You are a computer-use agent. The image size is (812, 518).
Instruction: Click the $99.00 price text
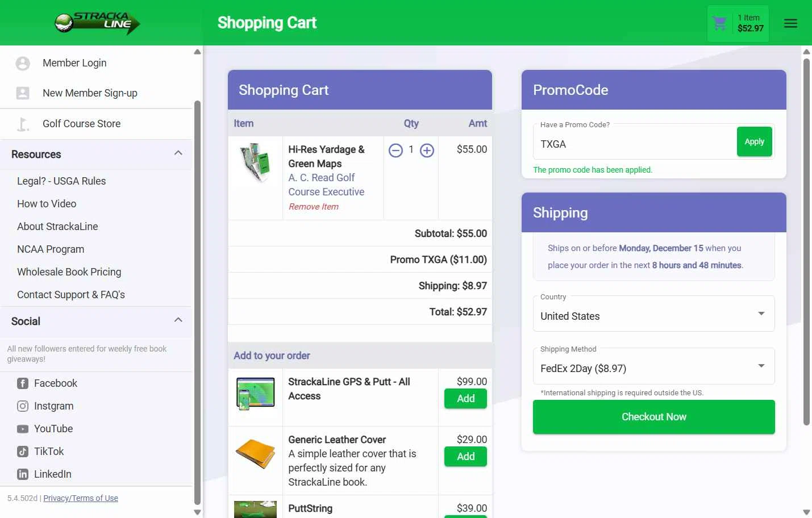472,382
